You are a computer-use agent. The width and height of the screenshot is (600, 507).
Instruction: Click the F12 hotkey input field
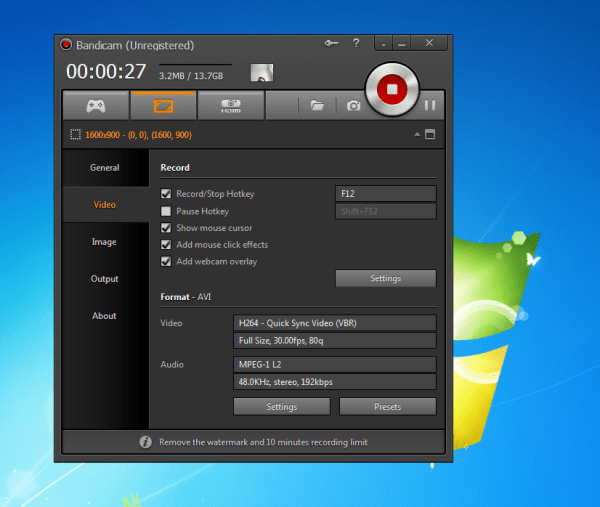point(385,194)
